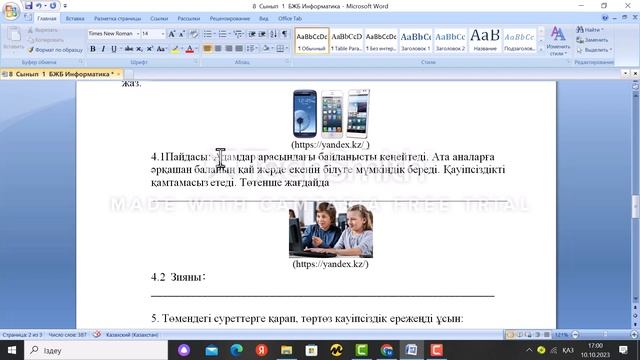
Task: Redo the last action
Action: 53,6
